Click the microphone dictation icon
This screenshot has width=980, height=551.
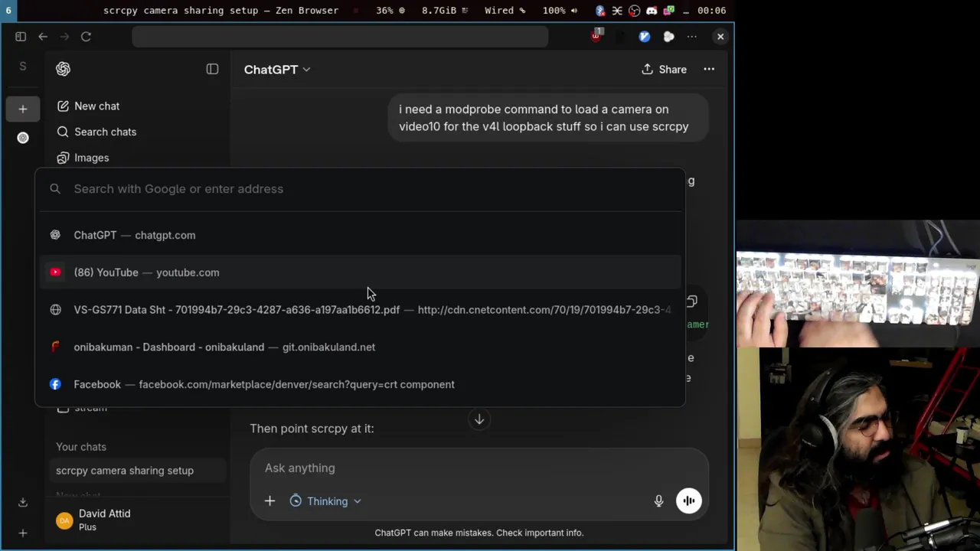(x=658, y=501)
